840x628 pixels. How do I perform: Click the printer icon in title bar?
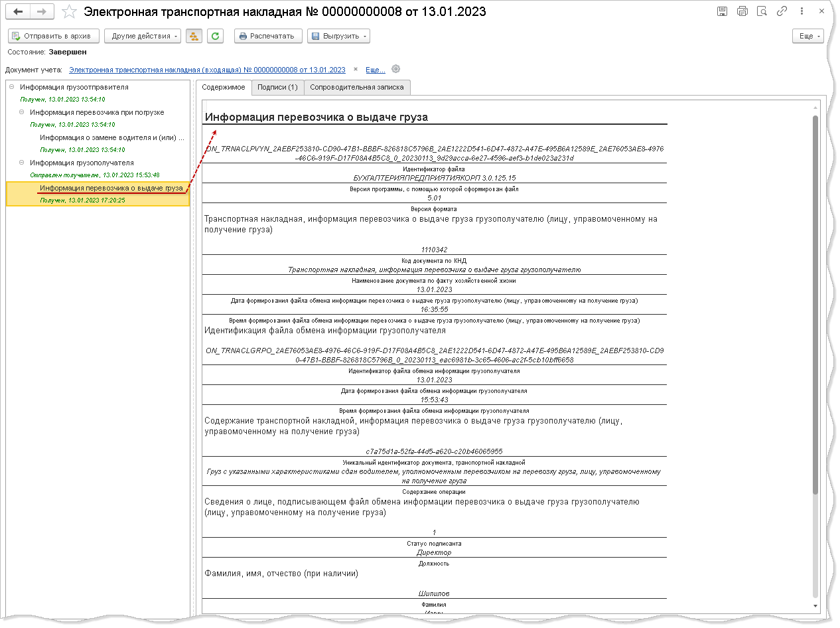(742, 11)
